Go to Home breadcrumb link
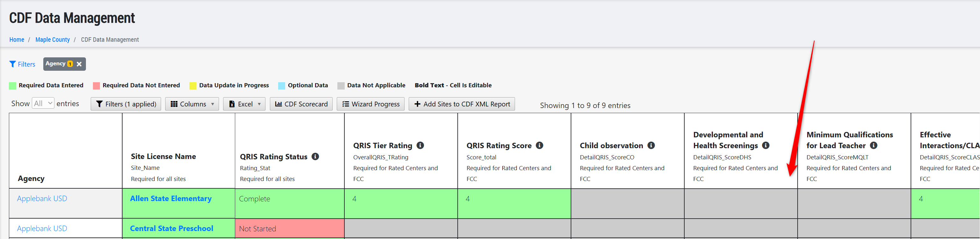 [x=17, y=40]
